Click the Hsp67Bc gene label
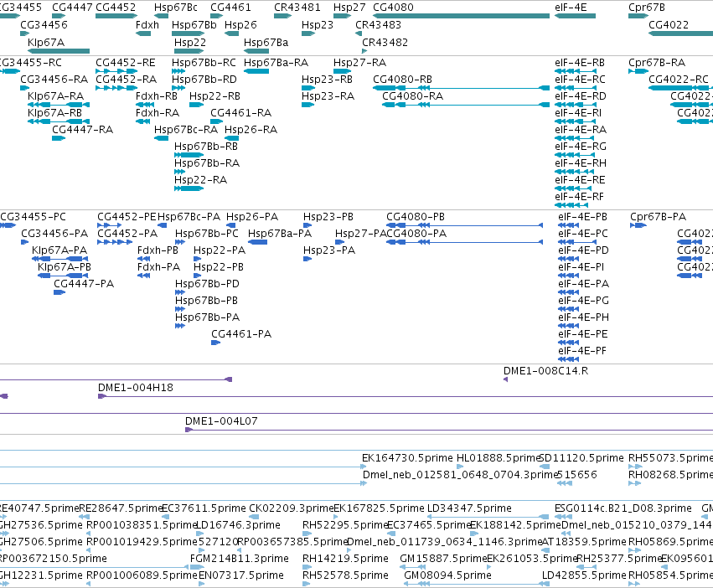713x588 pixels. click(175, 8)
